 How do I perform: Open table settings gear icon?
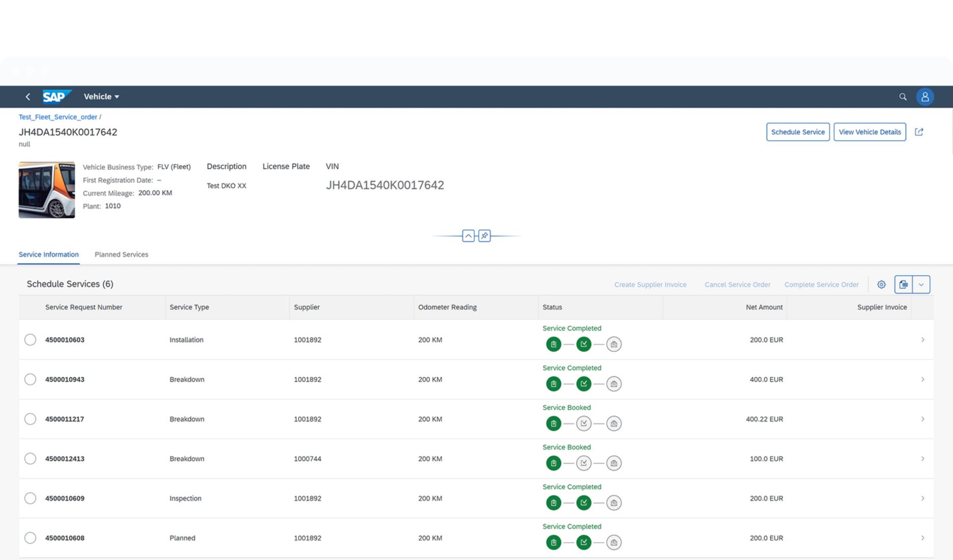[x=881, y=285]
